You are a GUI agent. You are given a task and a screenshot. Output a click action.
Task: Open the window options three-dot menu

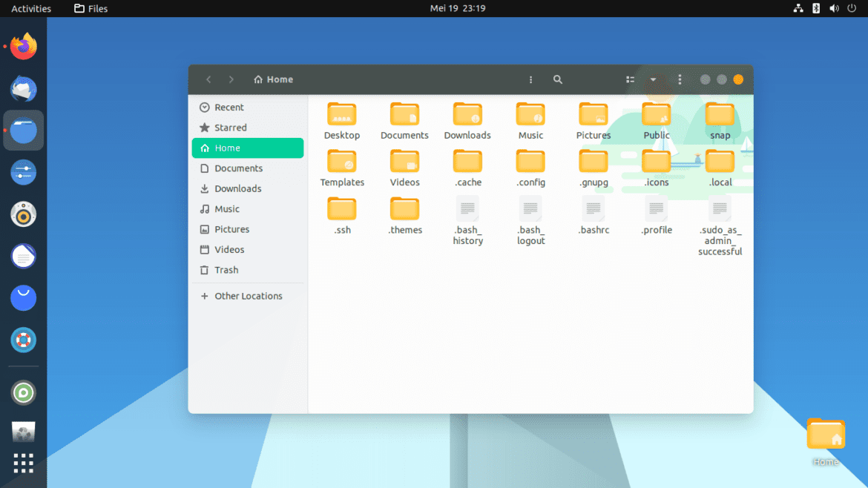680,79
